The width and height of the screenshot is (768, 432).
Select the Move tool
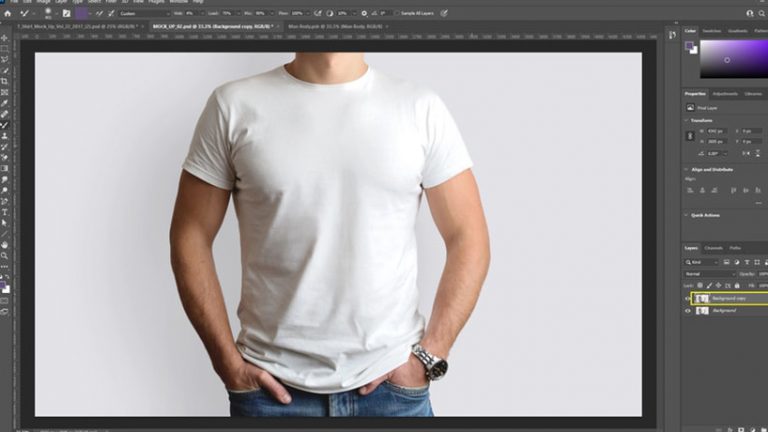(x=4, y=38)
